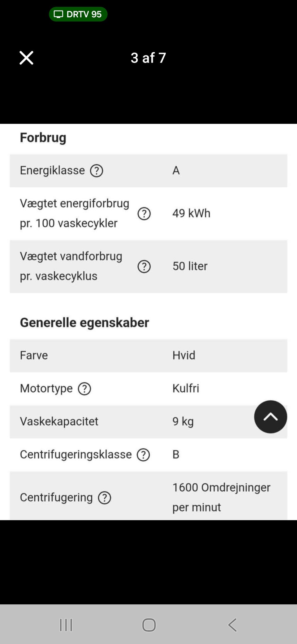Open help icon beside Centrifugeringsklasse

pos(143,455)
